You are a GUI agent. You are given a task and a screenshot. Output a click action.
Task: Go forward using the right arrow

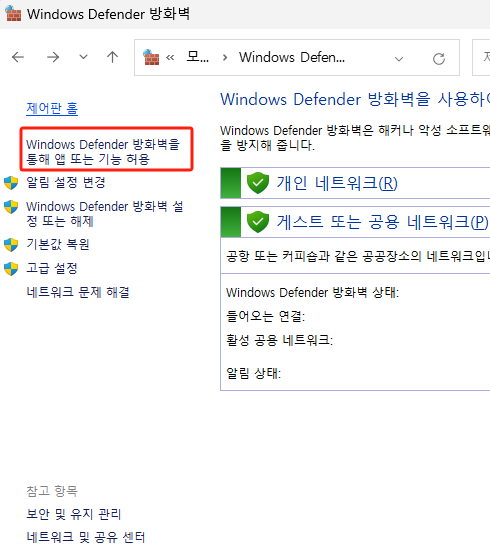[x=53, y=57]
